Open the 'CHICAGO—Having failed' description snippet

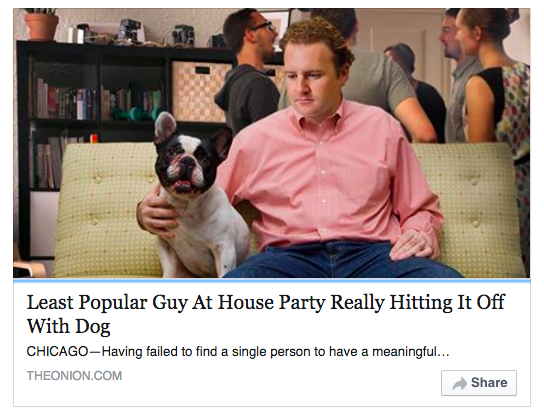[238, 352]
